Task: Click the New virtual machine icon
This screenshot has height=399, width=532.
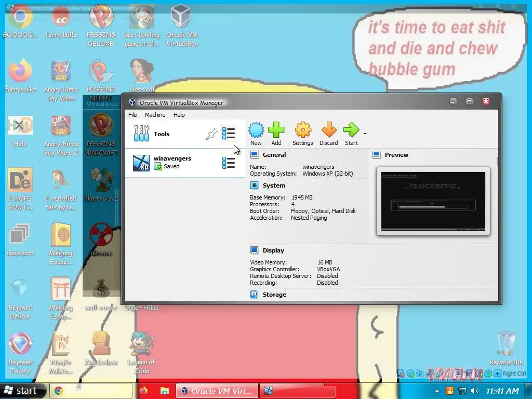Action: pyautogui.click(x=256, y=130)
